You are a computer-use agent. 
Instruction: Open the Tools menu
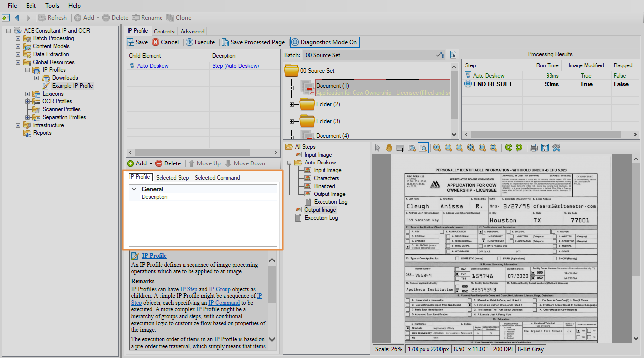pos(52,6)
